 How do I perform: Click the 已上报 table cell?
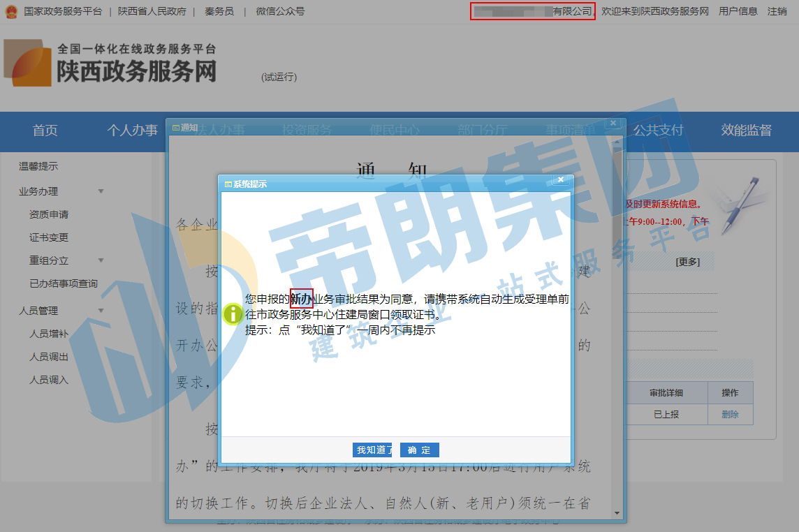tap(666, 414)
